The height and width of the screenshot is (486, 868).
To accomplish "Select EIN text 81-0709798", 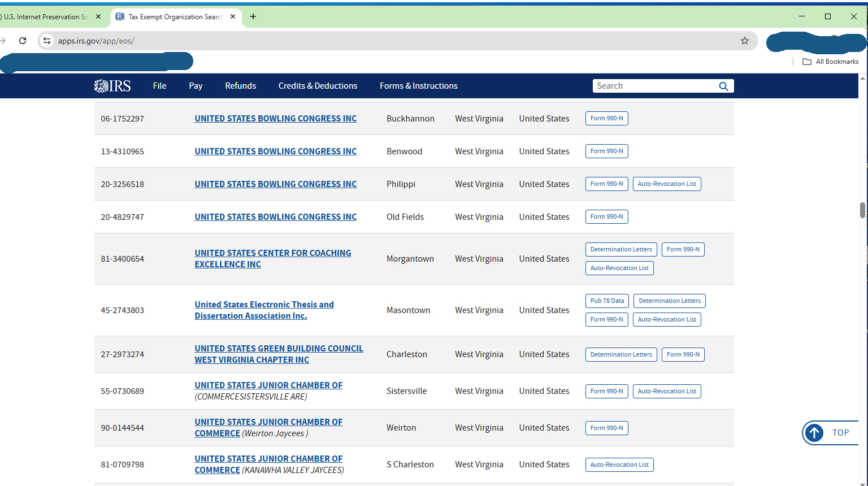I will (x=123, y=465).
